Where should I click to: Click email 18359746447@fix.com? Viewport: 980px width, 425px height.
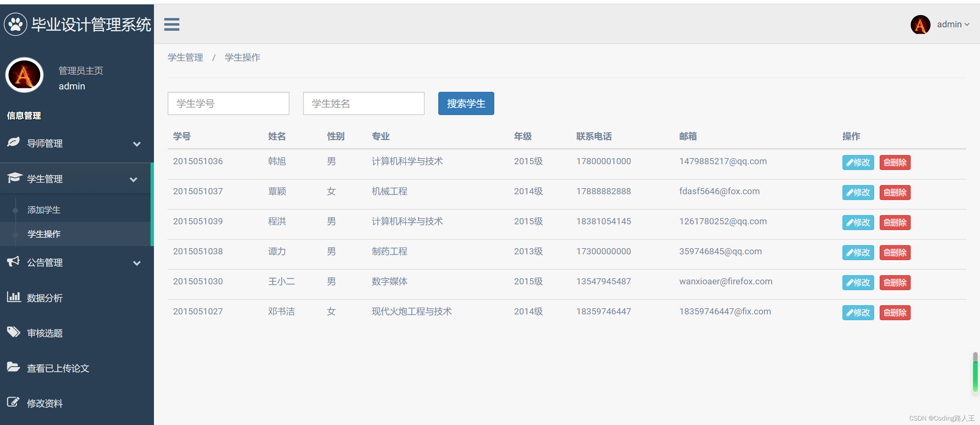point(725,312)
